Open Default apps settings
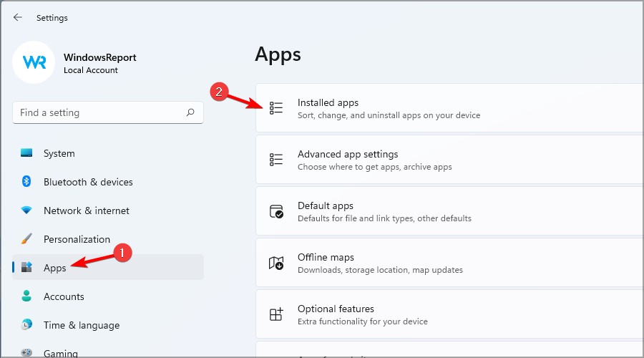 pyautogui.click(x=450, y=211)
